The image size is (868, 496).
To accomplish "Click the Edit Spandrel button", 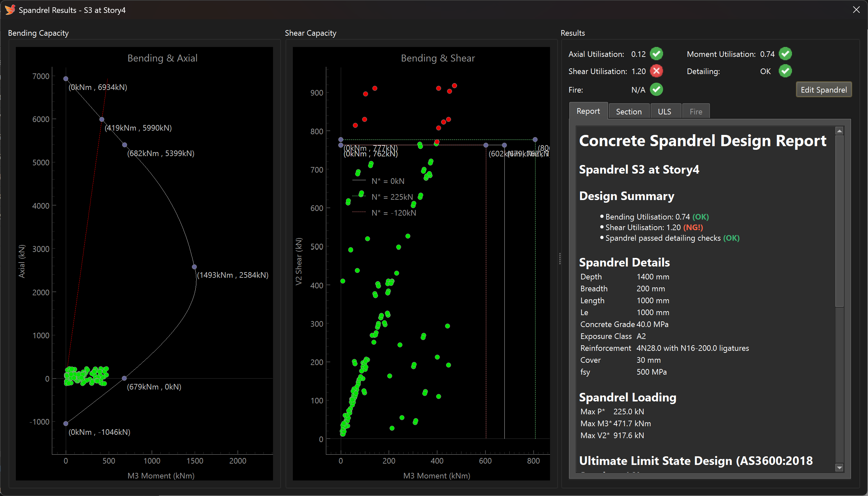I will (x=824, y=90).
